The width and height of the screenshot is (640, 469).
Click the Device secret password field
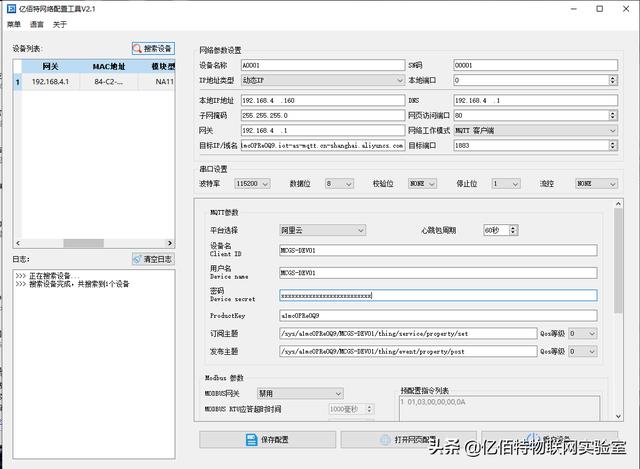click(438, 295)
